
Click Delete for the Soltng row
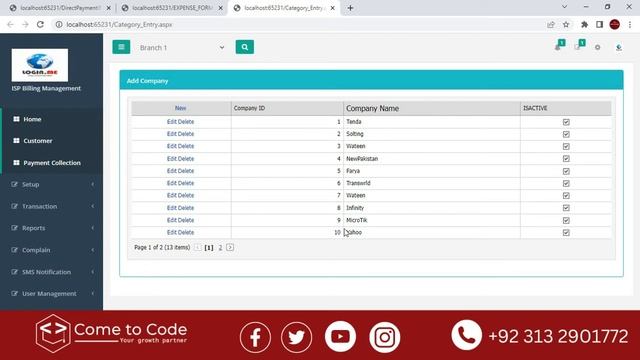[x=186, y=134]
